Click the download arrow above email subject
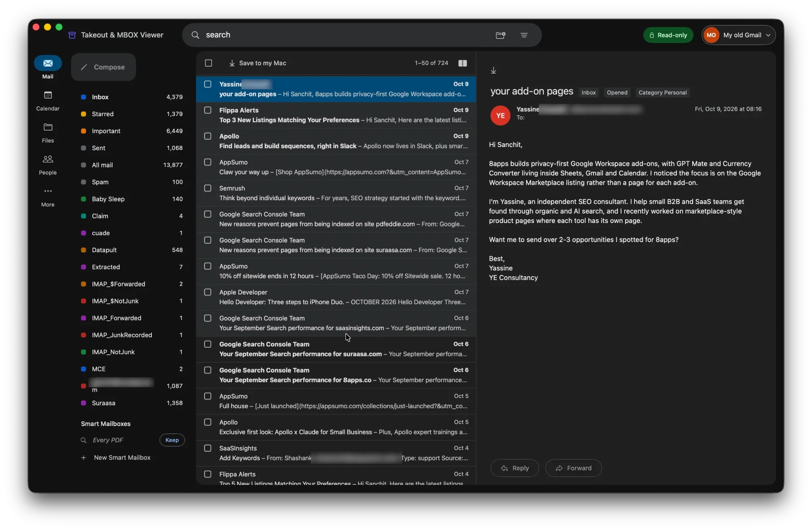 click(493, 71)
